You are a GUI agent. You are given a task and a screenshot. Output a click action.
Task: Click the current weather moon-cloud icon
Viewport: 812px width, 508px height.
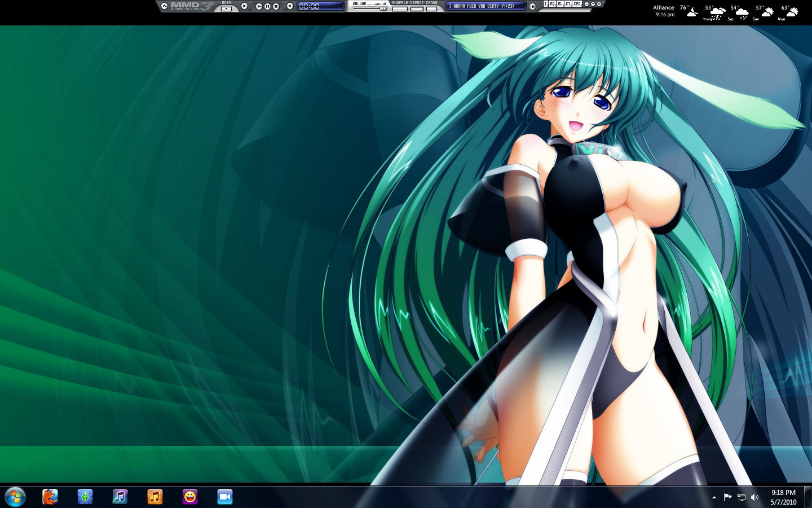point(692,12)
